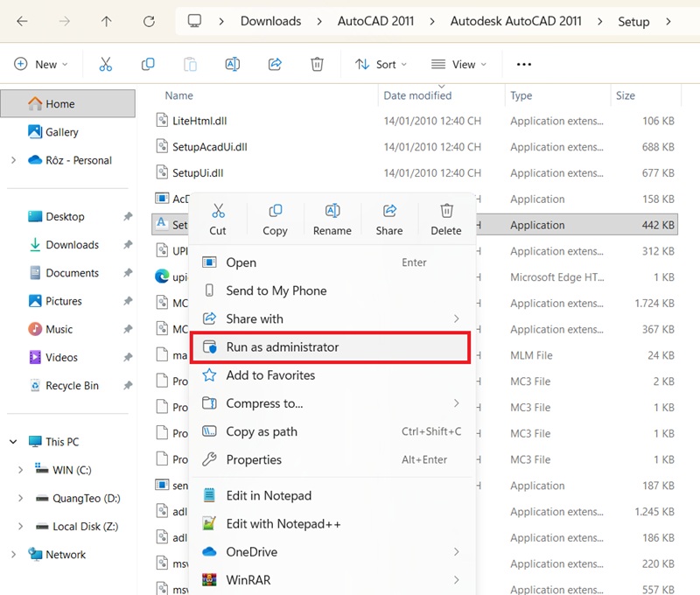The image size is (700, 595).
Task: Click the back navigation arrow
Action: [23, 20]
